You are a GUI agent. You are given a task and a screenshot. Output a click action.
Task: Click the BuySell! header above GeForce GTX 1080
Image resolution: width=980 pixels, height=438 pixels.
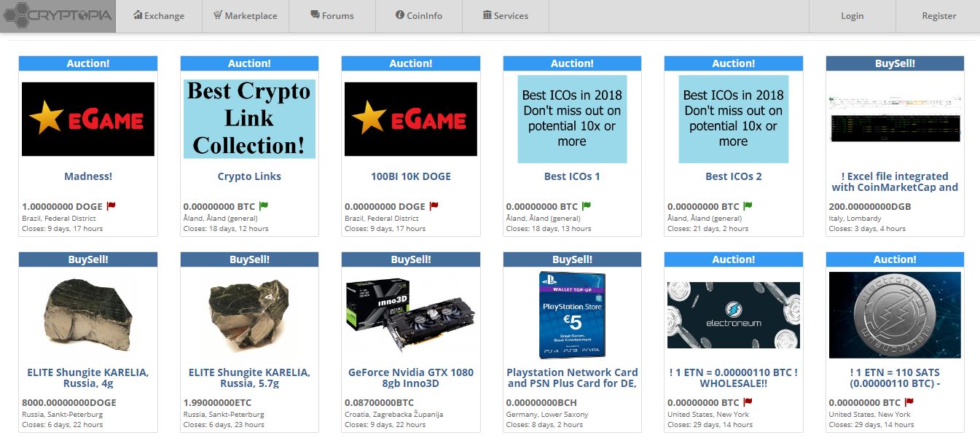tap(411, 259)
